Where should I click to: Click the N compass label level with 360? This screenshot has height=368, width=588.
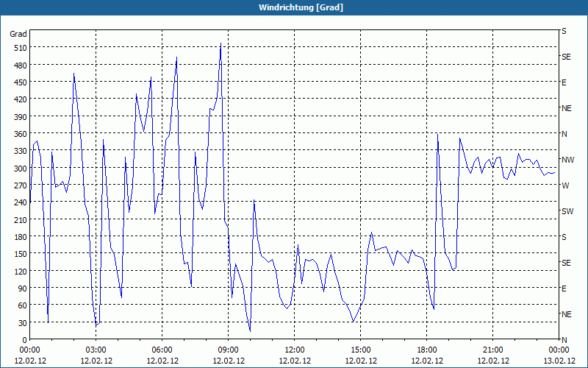tap(564, 134)
